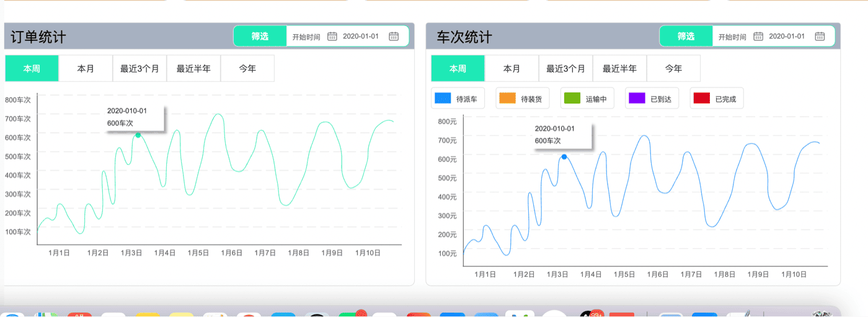This screenshot has width=868, height=317.
Task: Click the red 已完成 color swatch
Action: tap(701, 99)
